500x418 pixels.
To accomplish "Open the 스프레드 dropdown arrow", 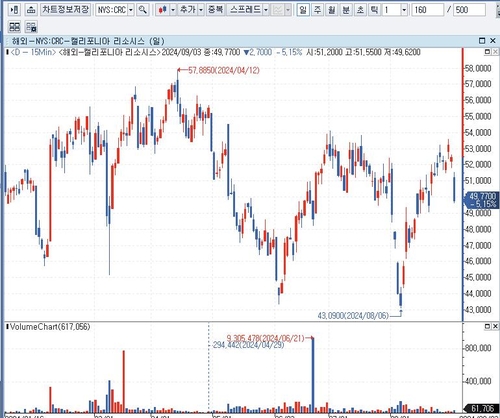I will click(x=266, y=10).
